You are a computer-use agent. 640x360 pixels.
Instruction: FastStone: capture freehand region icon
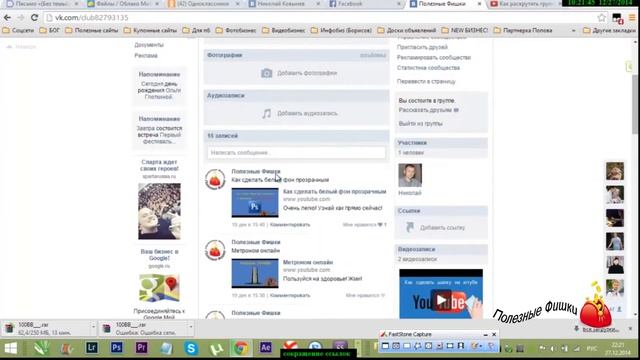(x=418, y=346)
